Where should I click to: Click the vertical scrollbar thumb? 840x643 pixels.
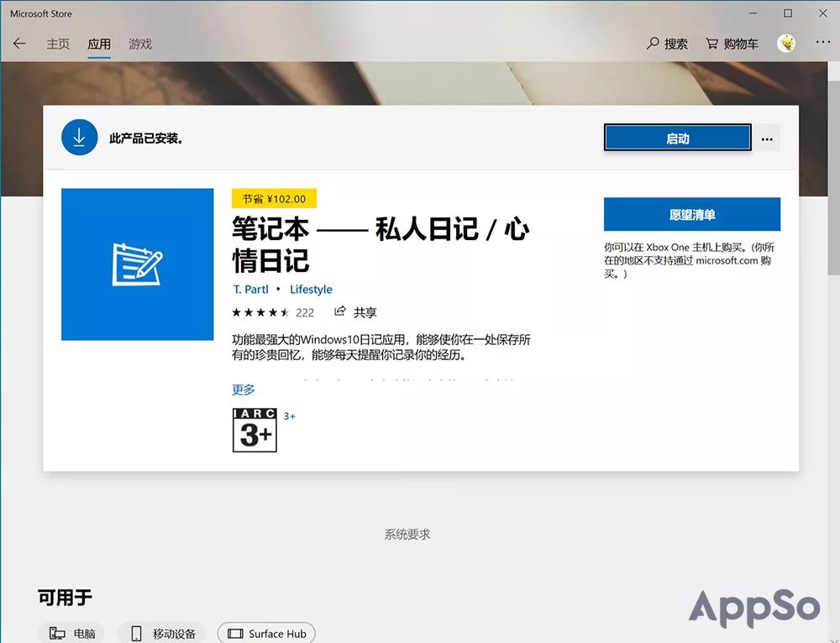[833, 178]
